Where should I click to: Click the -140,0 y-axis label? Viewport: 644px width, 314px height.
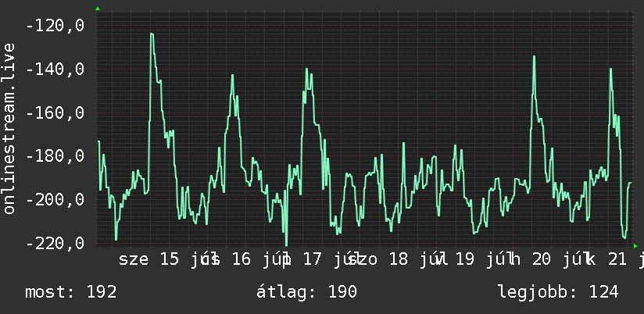pos(55,70)
